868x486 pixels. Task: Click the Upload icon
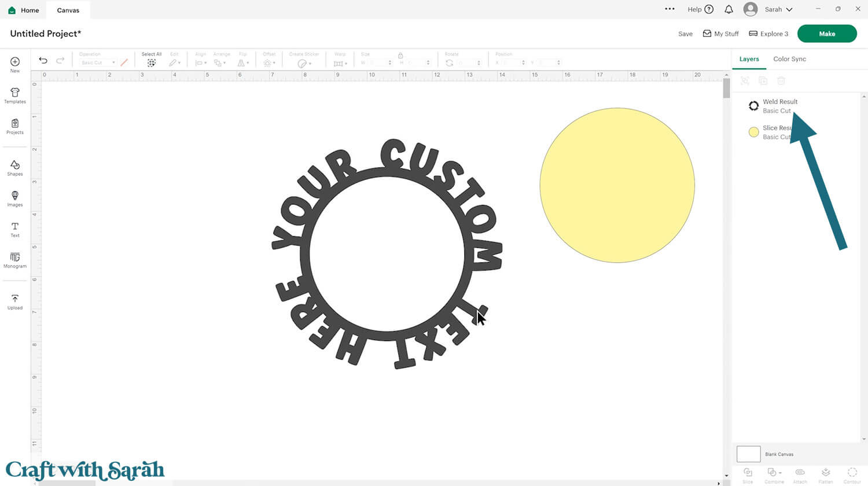click(x=15, y=301)
